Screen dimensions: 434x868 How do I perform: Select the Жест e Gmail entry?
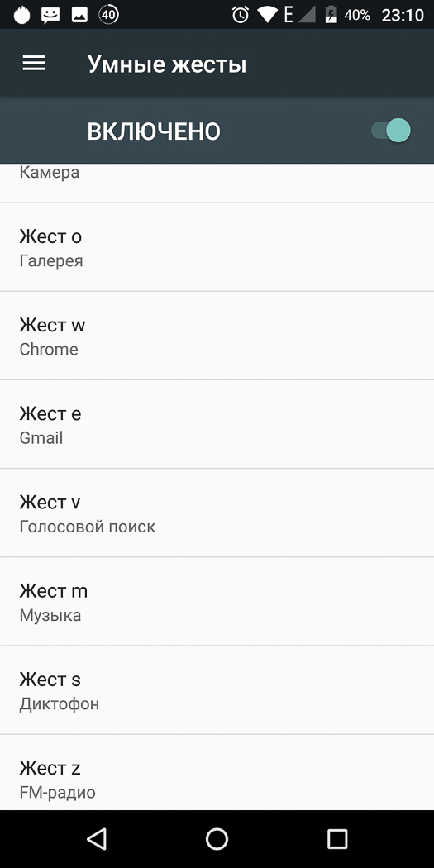[x=217, y=424]
